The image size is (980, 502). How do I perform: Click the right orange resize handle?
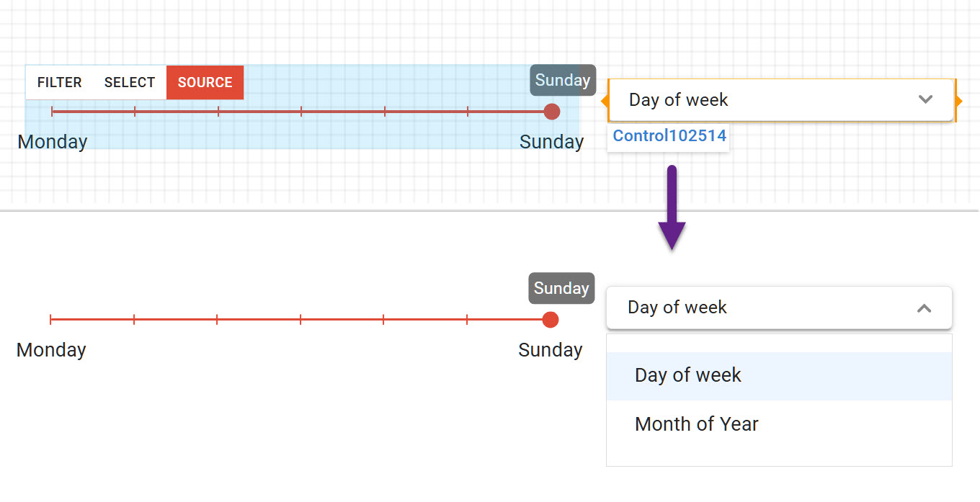pyautogui.click(x=958, y=101)
